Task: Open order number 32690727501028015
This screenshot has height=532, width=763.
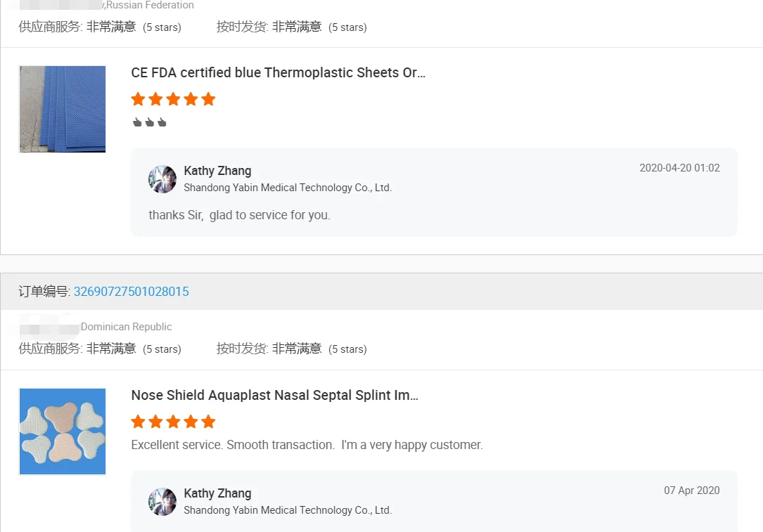Action: point(132,292)
